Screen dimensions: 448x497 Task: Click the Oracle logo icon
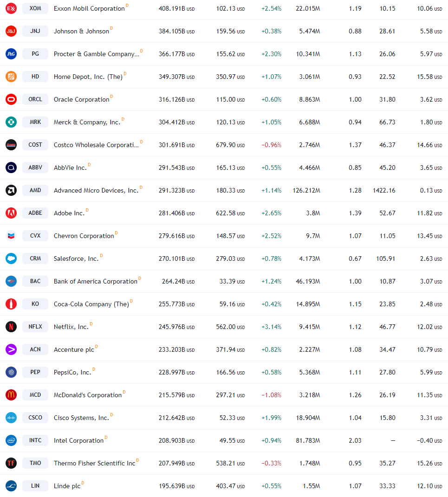(x=11, y=99)
